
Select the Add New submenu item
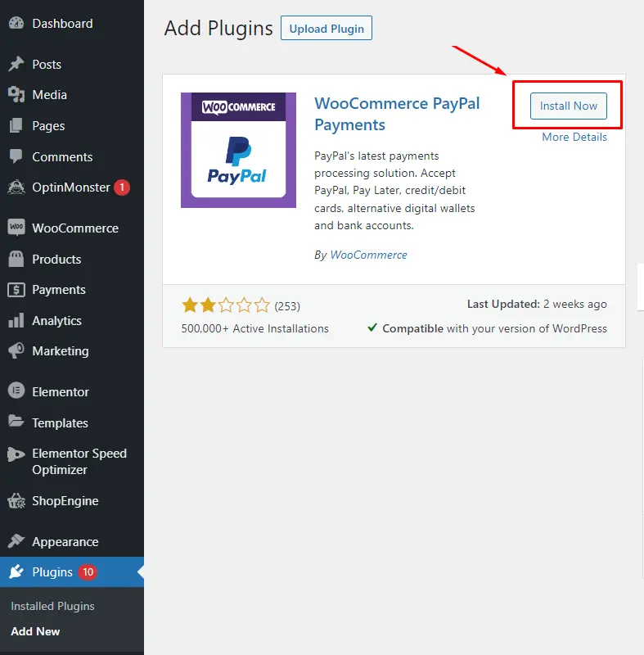pos(35,631)
